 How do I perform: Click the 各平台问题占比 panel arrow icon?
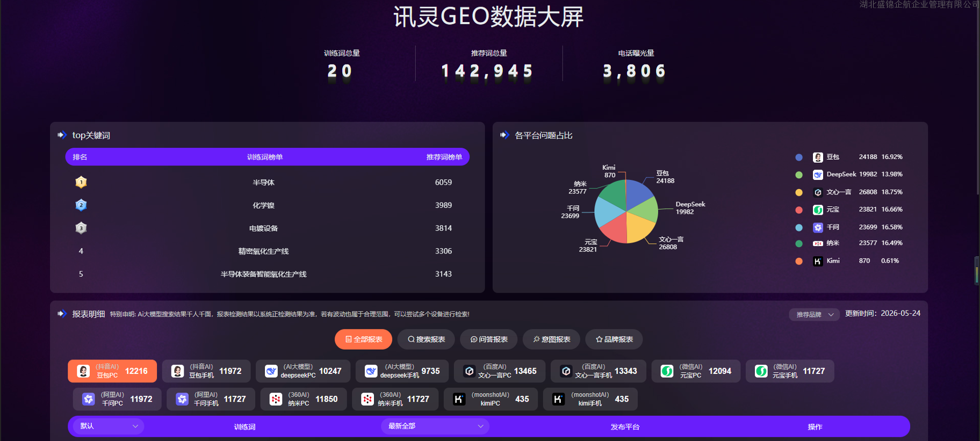[504, 135]
